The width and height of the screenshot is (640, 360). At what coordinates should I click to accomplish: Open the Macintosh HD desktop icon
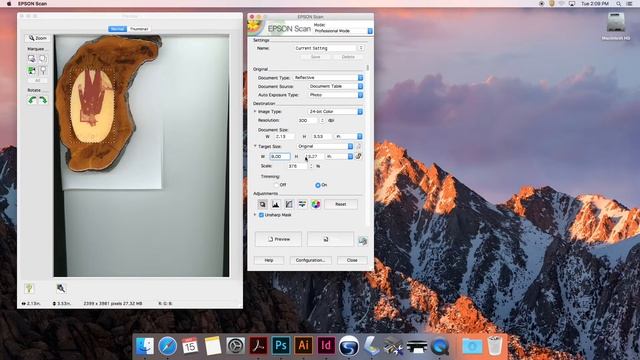[x=616, y=27]
